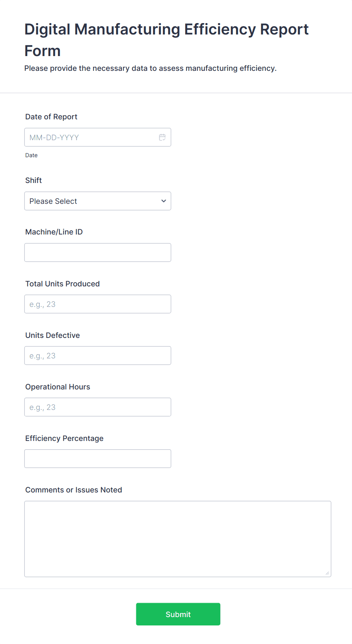The width and height of the screenshot is (352, 644).
Task: Click inside the Comments or Issues textarea
Action: [x=178, y=539]
